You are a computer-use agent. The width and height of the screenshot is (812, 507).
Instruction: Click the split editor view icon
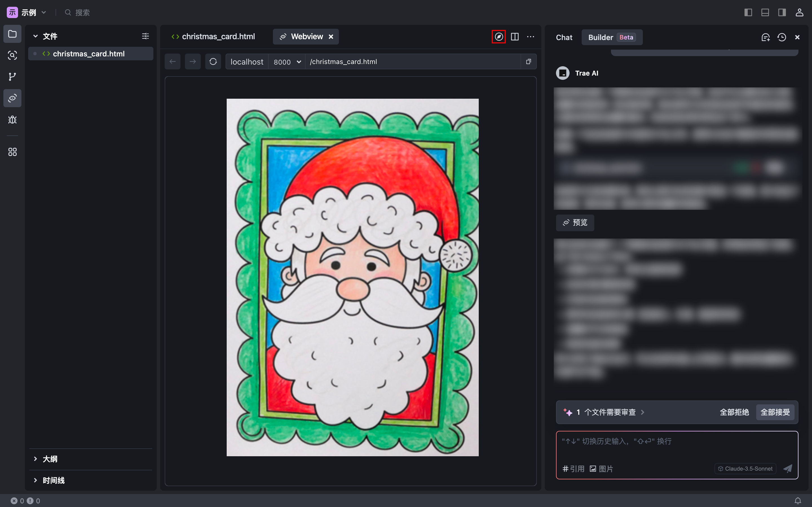pos(514,36)
